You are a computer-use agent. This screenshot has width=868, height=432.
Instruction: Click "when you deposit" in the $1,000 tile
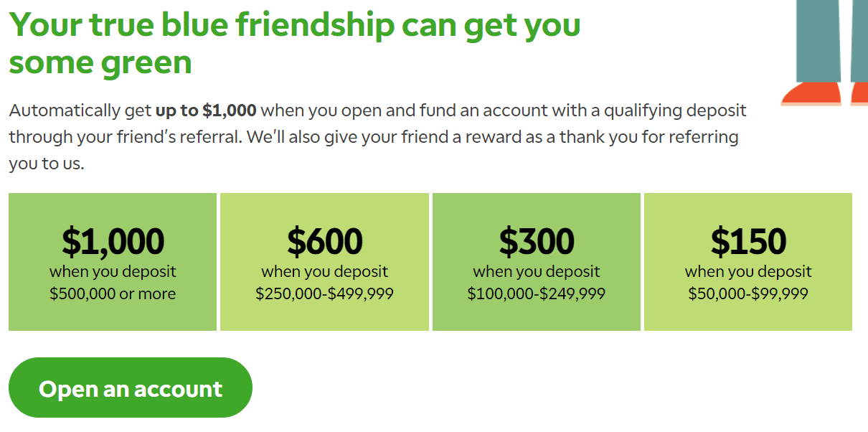point(113,272)
